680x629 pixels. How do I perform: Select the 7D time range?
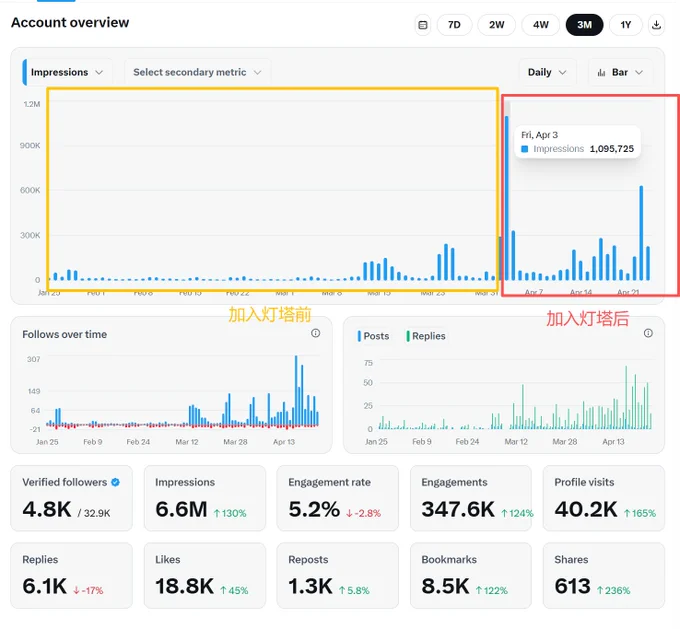point(454,25)
